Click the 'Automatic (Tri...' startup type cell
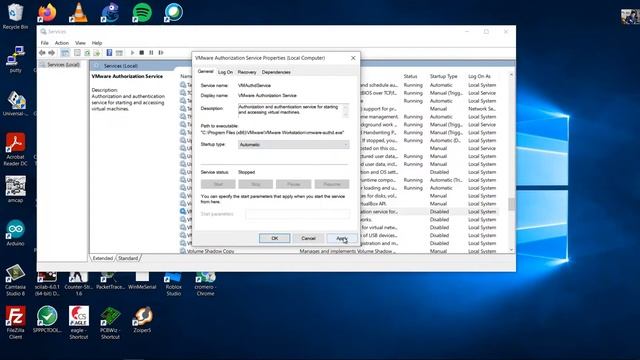The height and width of the screenshot is (360, 640). [446, 180]
